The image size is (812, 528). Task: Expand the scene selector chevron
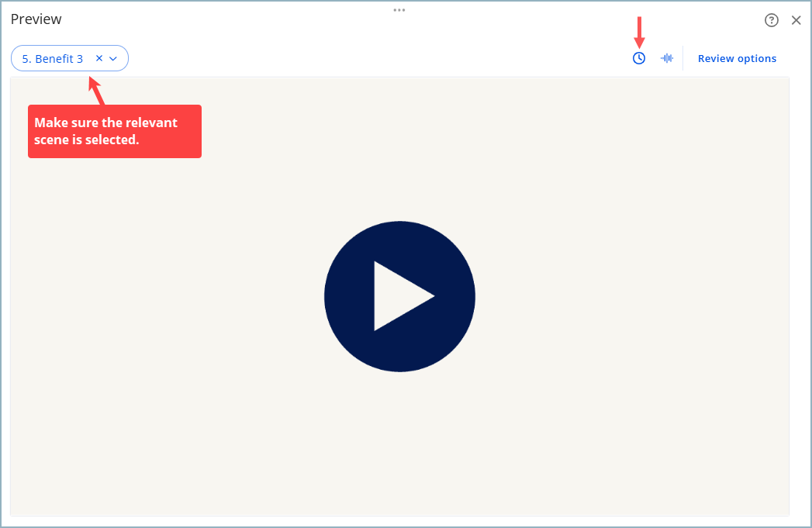[x=113, y=59]
